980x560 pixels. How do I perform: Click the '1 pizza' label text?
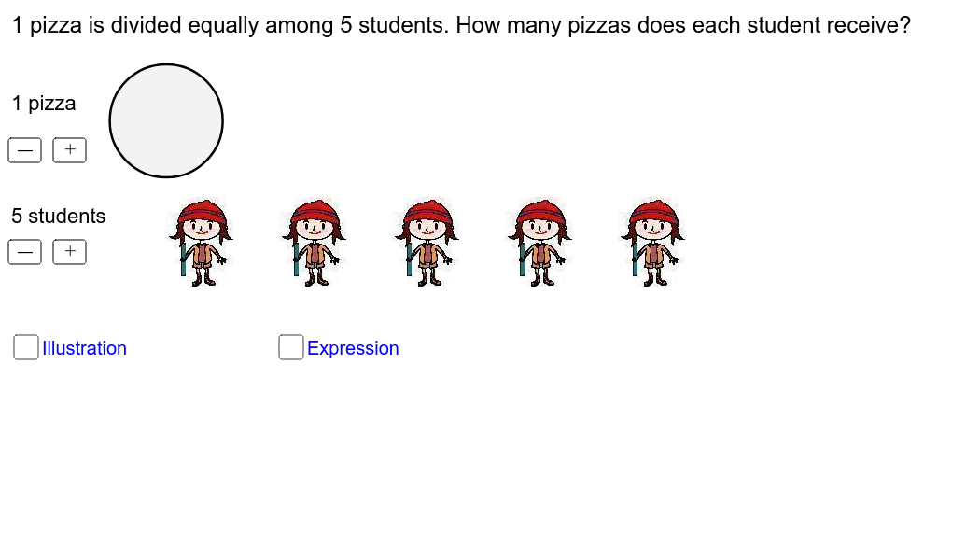pos(44,103)
